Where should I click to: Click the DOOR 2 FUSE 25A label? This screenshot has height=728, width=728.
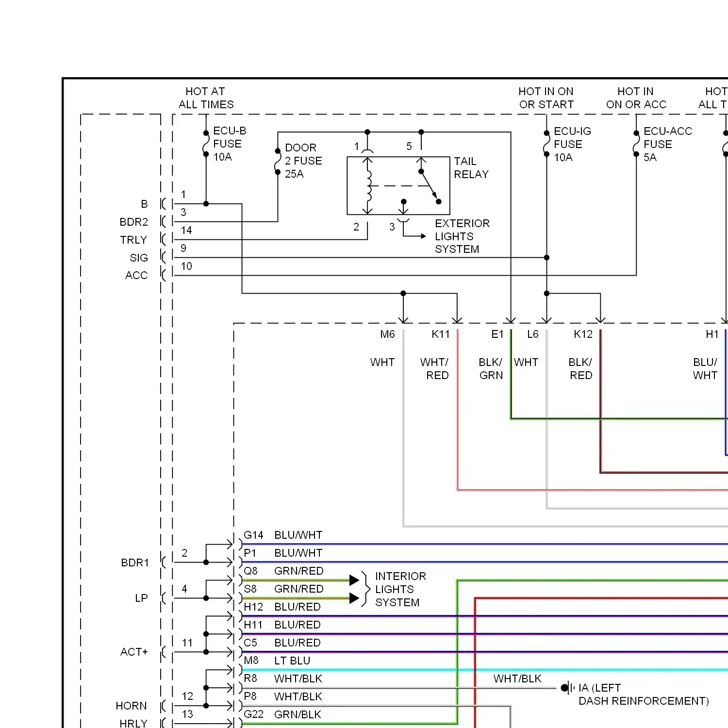[x=303, y=161]
